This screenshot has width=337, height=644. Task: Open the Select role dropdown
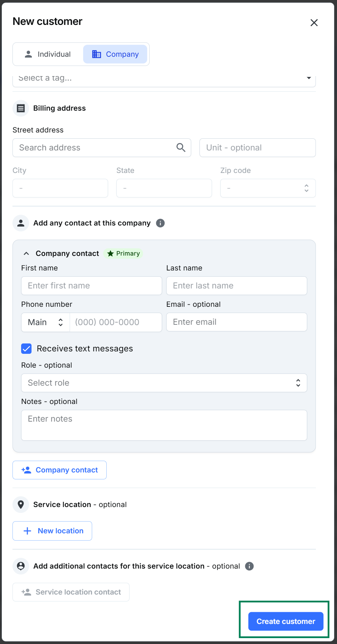click(x=164, y=383)
